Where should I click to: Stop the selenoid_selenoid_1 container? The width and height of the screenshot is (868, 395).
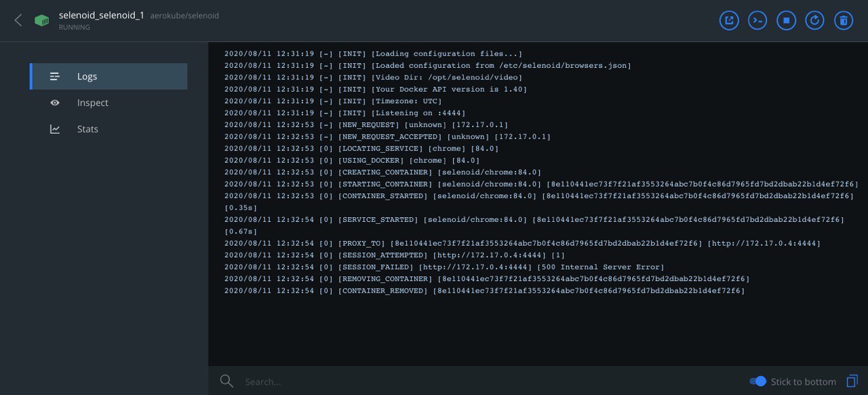(x=786, y=20)
